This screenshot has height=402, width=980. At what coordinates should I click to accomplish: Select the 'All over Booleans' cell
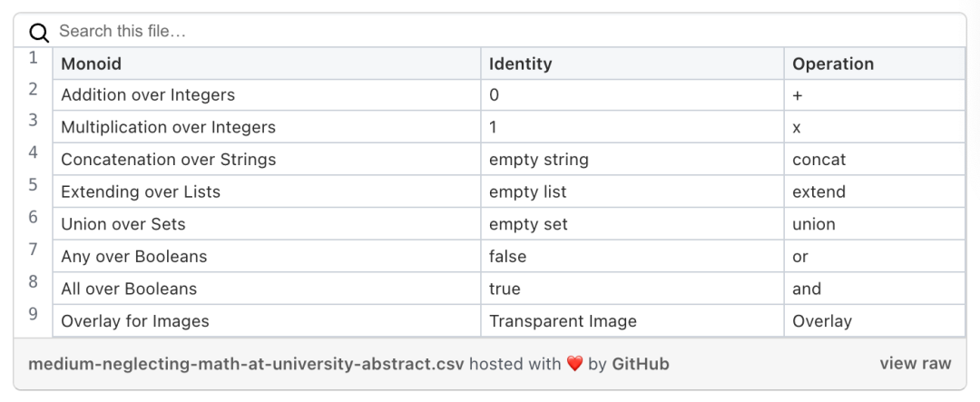(129, 289)
